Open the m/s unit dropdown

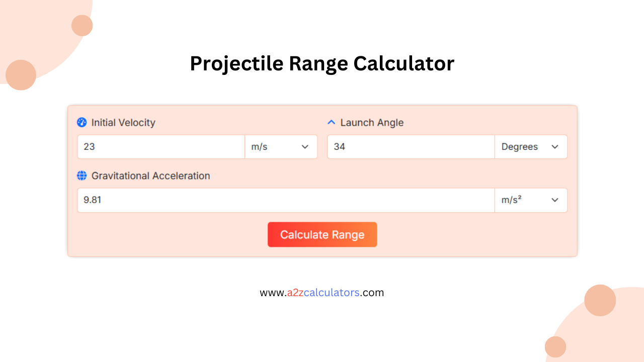[x=281, y=146]
